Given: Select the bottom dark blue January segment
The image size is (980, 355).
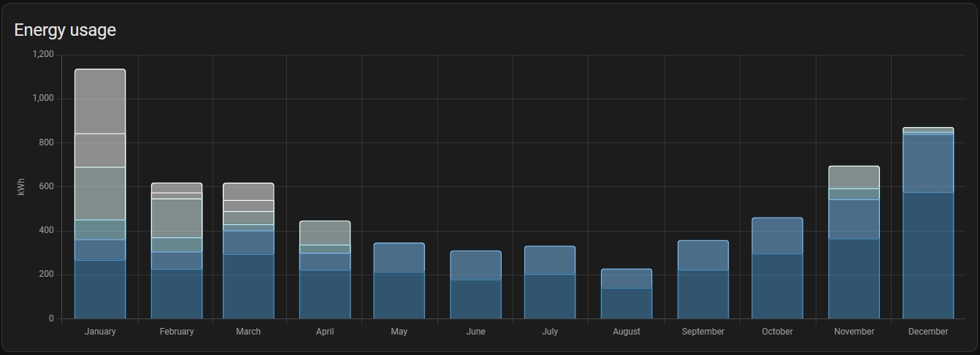Looking at the screenshot, I should click(100, 289).
